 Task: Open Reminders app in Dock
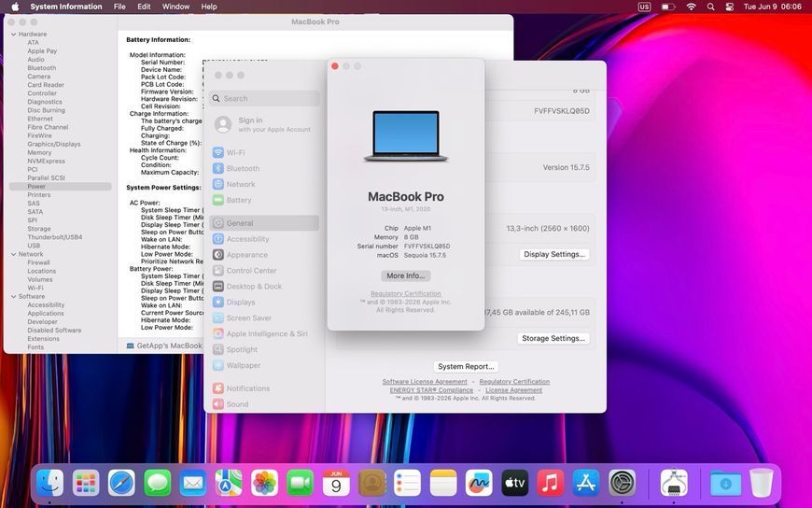click(408, 483)
